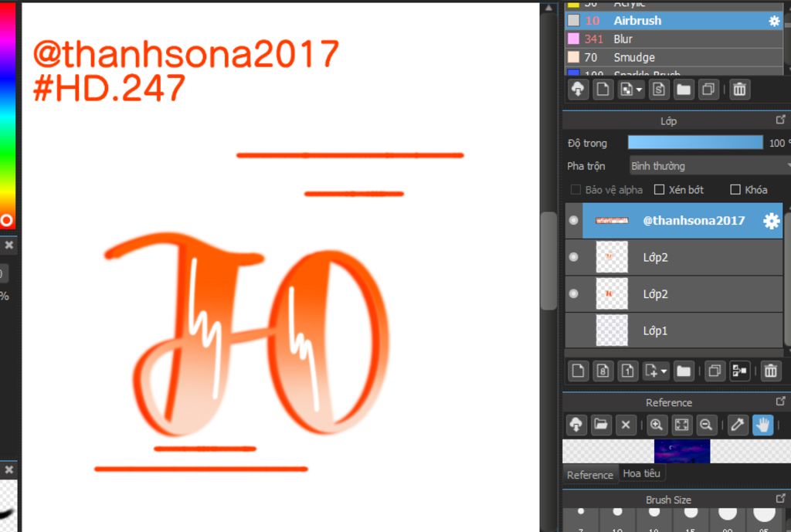Select the reference eyedropper tool
The width and height of the screenshot is (791, 532).
737,425
